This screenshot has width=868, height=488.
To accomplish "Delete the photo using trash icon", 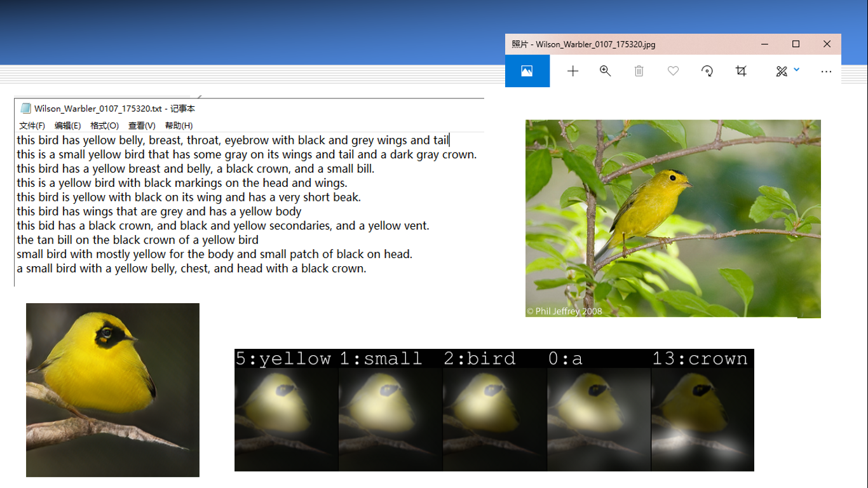I will click(639, 71).
